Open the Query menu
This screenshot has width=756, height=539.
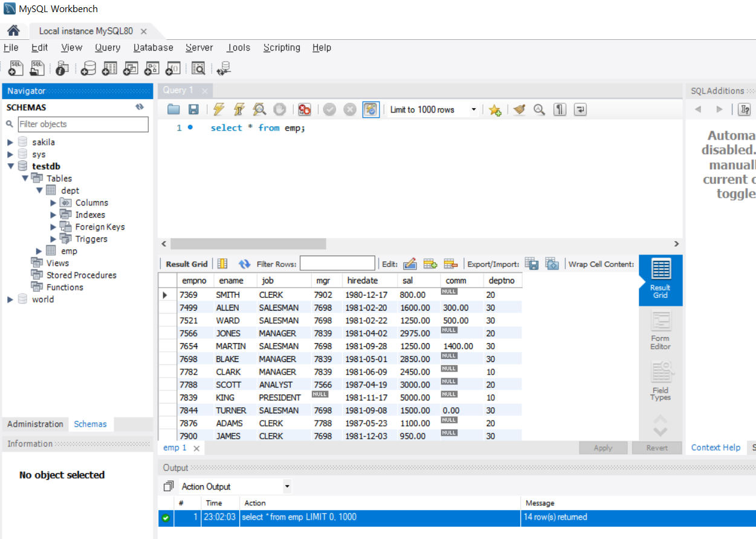[x=108, y=48]
